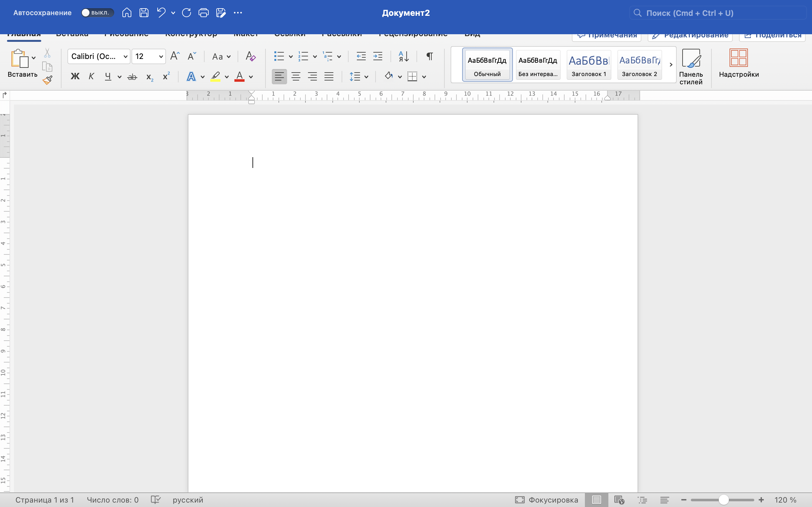The height and width of the screenshot is (507, 812).
Task: Click the Надстройки add-ins button
Action: coord(738,64)
